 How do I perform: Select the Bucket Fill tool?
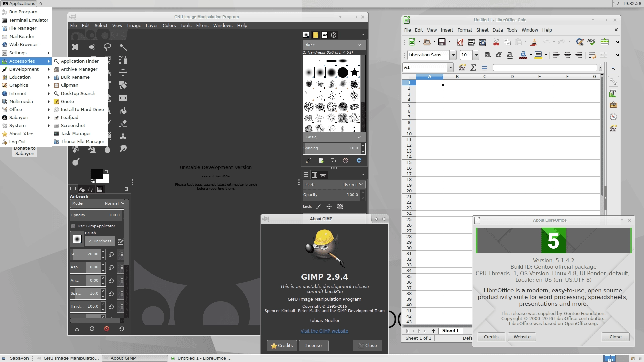pyautogui.click(x=123, y=111)
